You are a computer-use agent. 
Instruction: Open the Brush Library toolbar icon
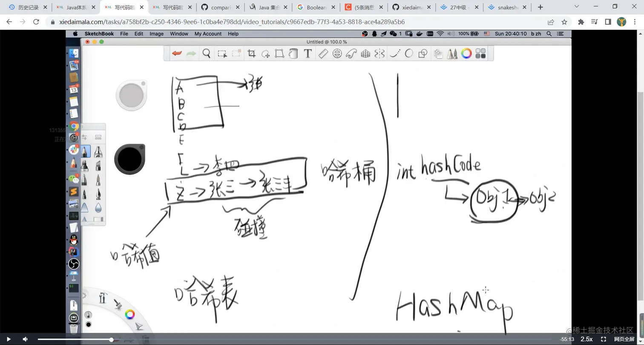[x=452, y=54]
